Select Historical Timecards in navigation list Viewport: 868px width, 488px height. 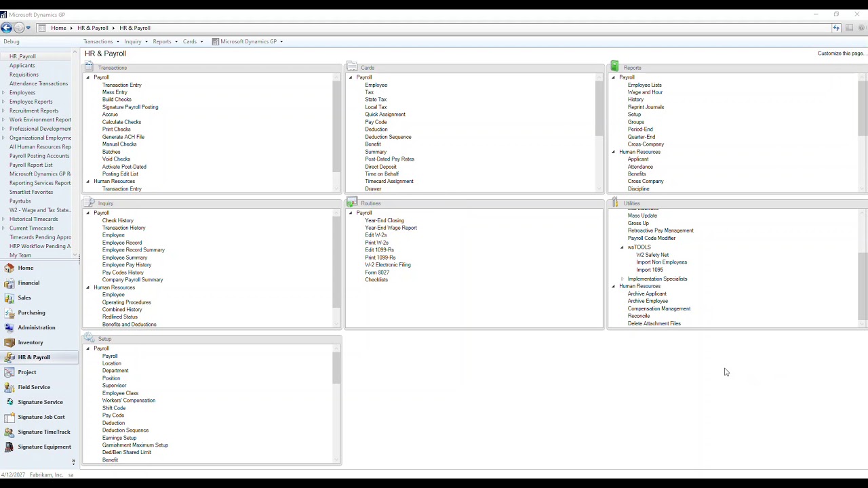[x=33, y=219]
